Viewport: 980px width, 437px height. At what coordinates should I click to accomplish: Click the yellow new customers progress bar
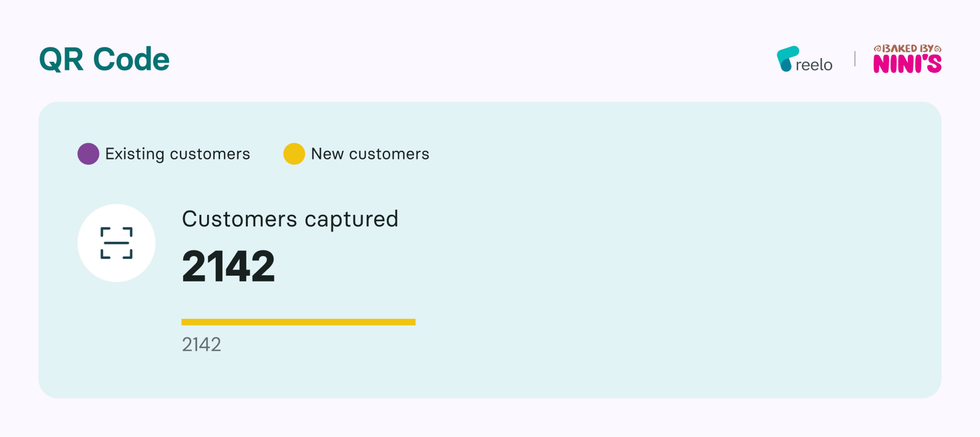click(x=299, y=322)
